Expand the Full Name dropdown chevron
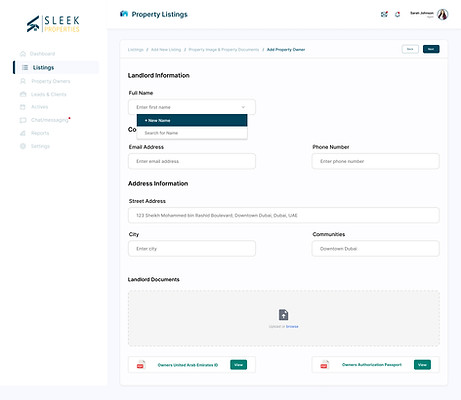This screenshot has width=461, height=400. 243,107
